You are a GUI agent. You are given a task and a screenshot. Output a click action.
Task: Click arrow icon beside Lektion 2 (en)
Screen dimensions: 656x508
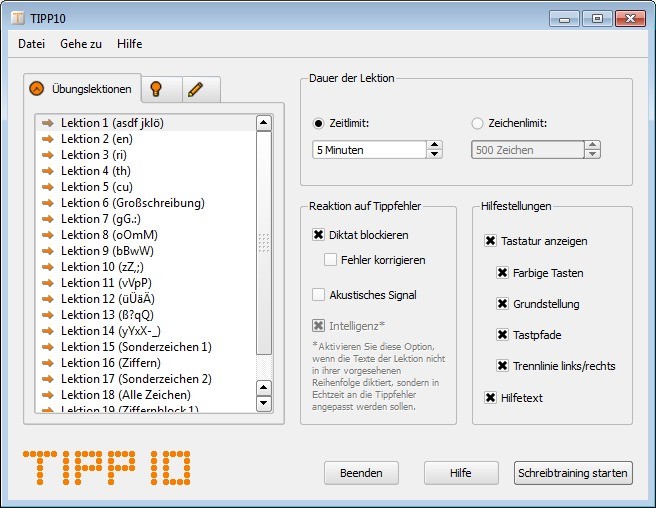coord(48,139)
